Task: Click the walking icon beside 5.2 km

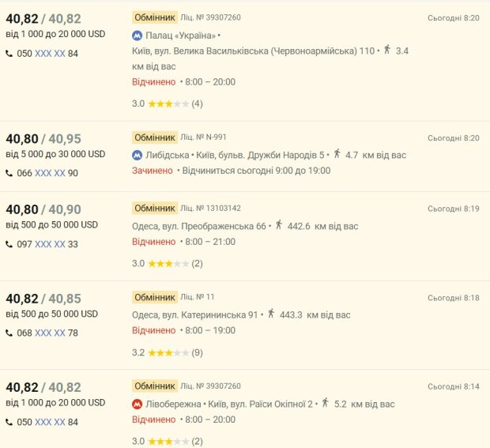Action: [324, 403]
